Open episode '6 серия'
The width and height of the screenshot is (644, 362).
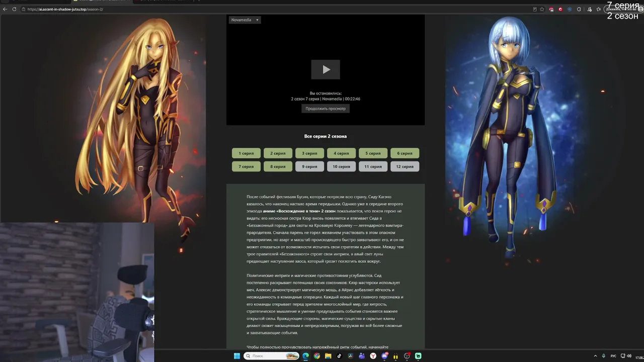pos(405,153)
